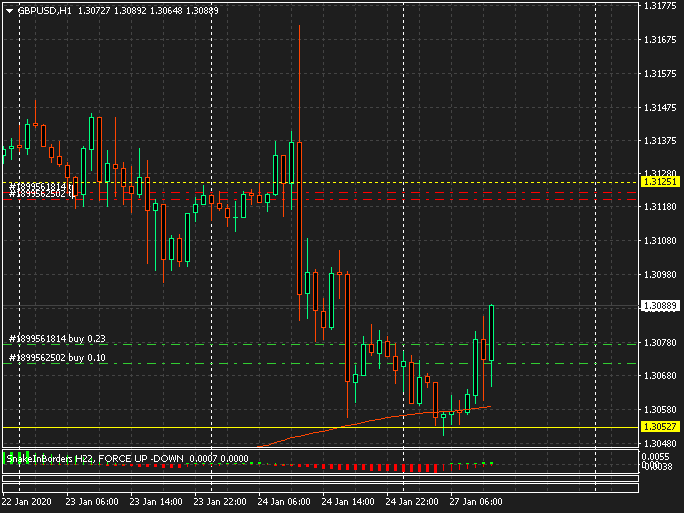Screen dimensions: 684x513
Task: Click the red #1899561814 stop level label
Action: pos(41,187)
